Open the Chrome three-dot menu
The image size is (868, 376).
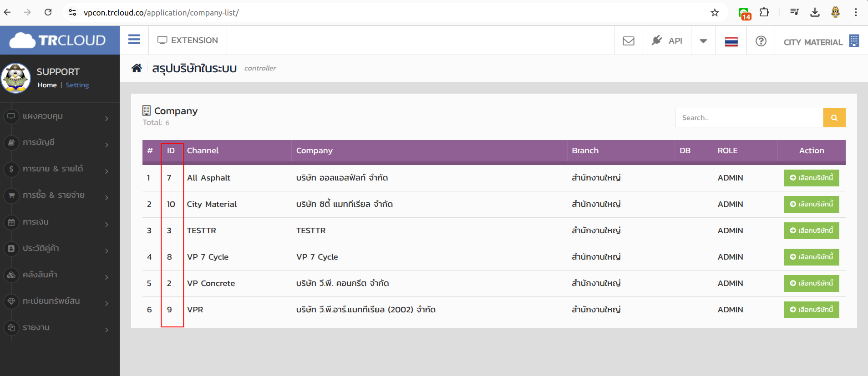pyautogui.click(x=856, y=12)
